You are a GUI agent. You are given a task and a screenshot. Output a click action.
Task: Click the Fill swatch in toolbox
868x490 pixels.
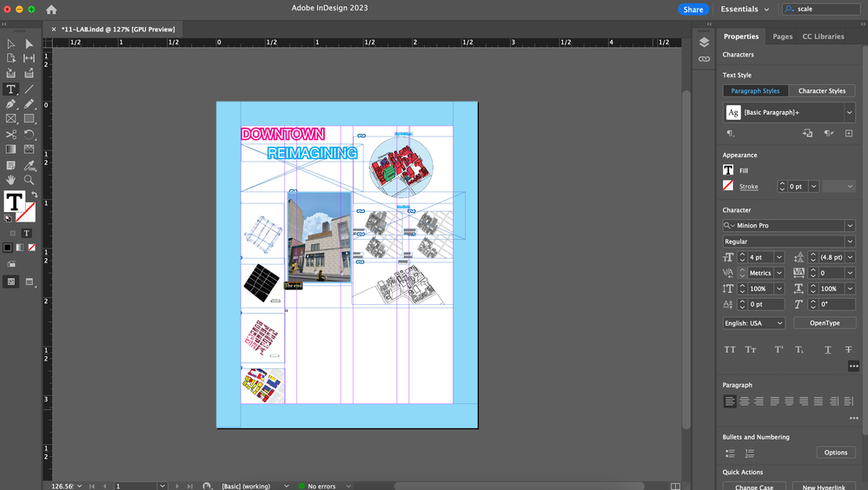pos(15,202)
